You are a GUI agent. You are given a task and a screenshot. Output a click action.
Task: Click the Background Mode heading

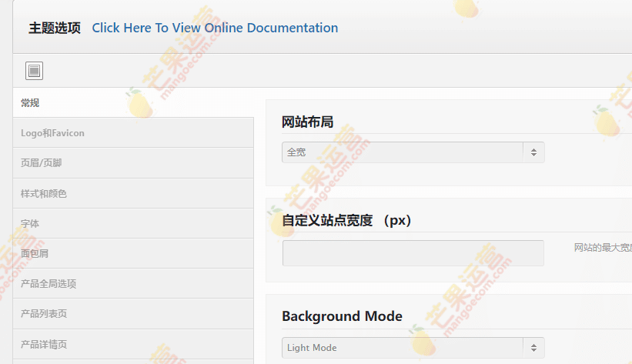tap(342, 316)
